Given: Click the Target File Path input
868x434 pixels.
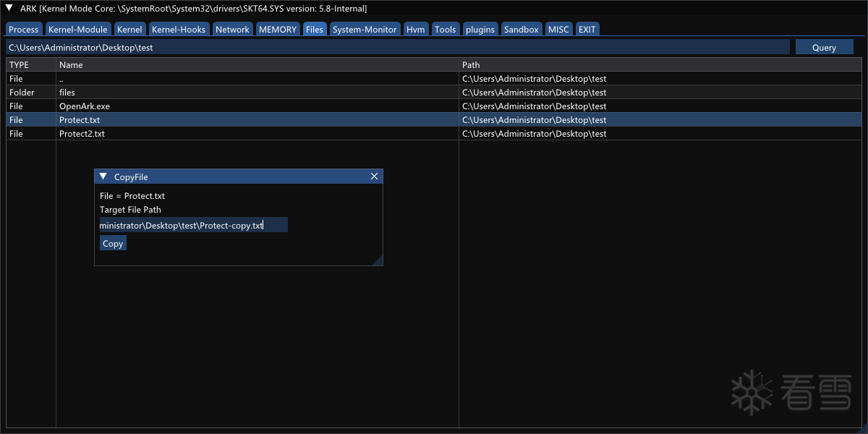Looking at the screenshot, I should click(x=194, y=225).
